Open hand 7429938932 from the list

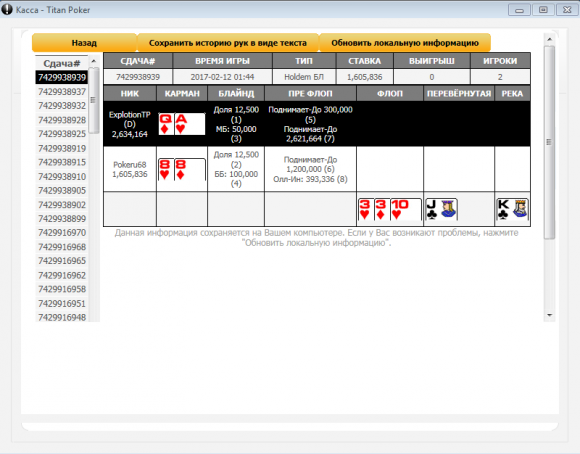click(62, 106)
